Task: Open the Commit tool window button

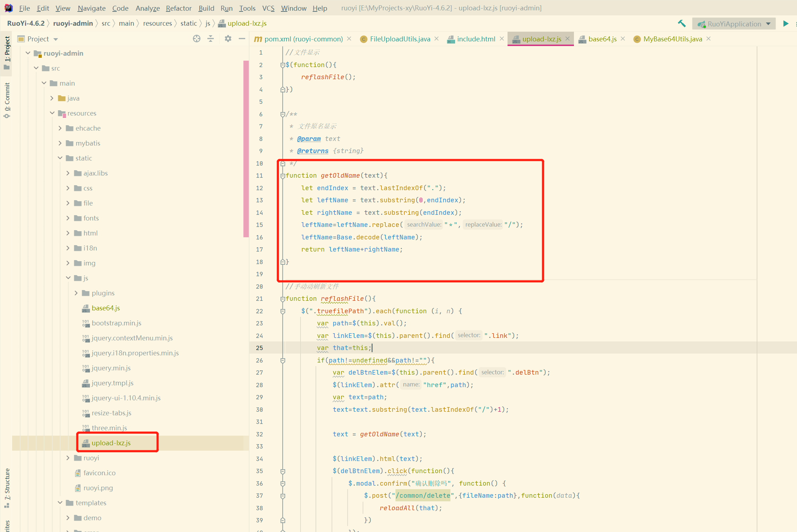Action: [7, 101]
